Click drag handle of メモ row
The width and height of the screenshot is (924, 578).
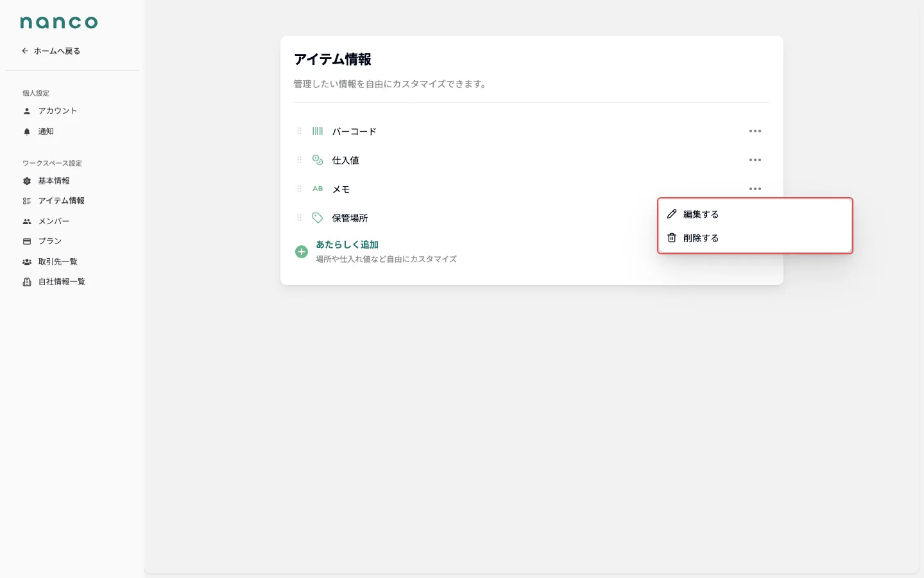(299, 189)
